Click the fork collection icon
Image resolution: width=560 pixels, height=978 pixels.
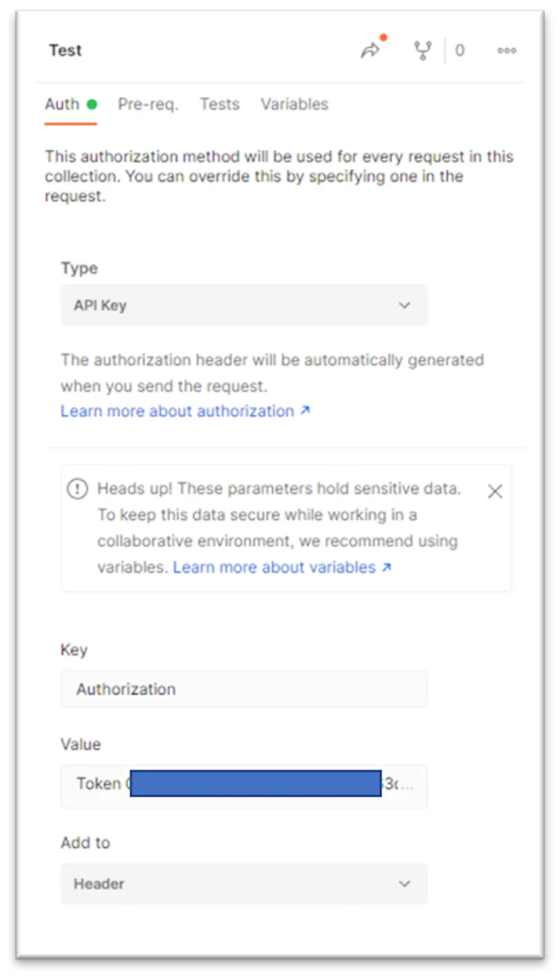click(x=423, y=50)
